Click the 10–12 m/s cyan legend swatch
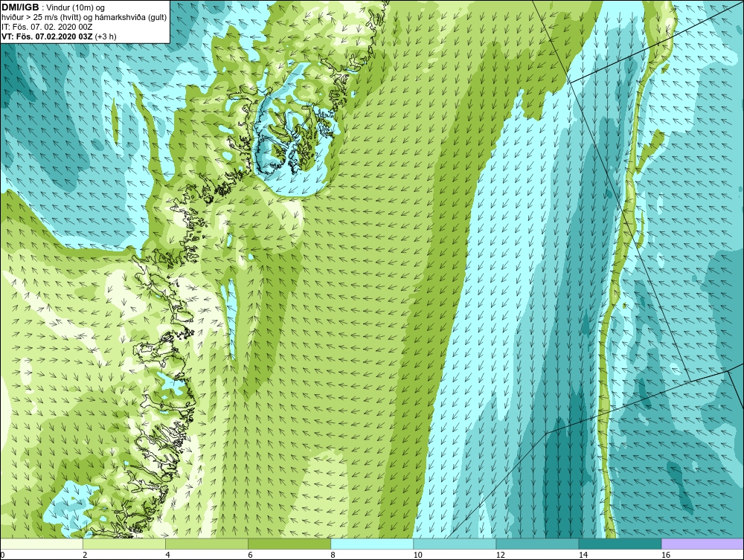Image resolution: width=744 pixels, height=560 pixels. [455, 544]
